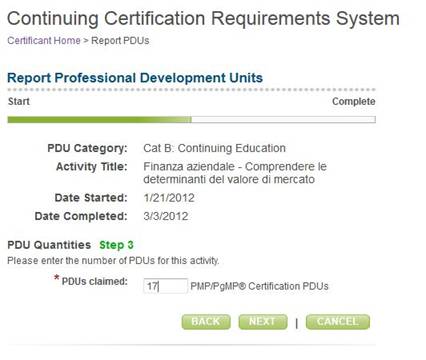Viewport: 426px width, 360px height.
Task: Click the PMP/PgMP Certification PDUs label
Action: [259, 286]
